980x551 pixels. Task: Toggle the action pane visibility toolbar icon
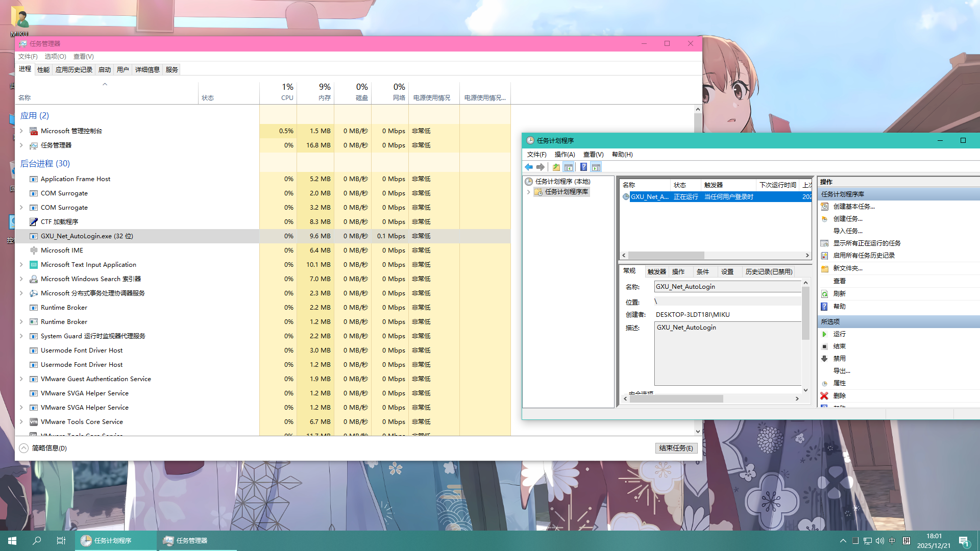(x=596, y=167)
